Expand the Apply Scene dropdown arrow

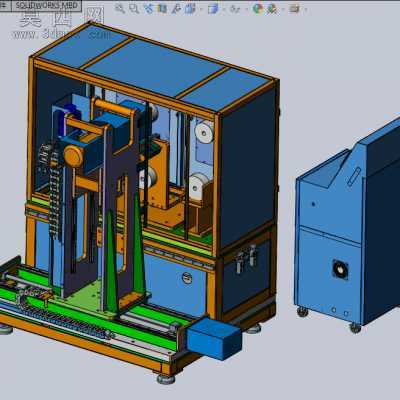pos(283,9)
